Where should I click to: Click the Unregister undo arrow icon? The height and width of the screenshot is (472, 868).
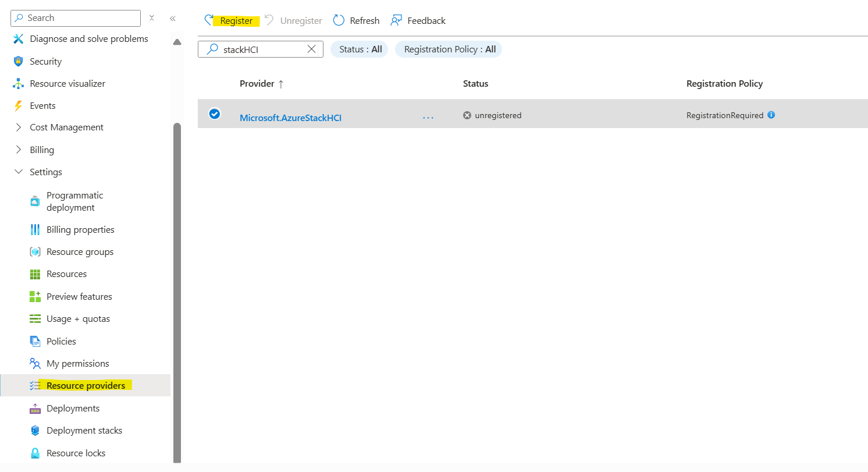[269, 20]
